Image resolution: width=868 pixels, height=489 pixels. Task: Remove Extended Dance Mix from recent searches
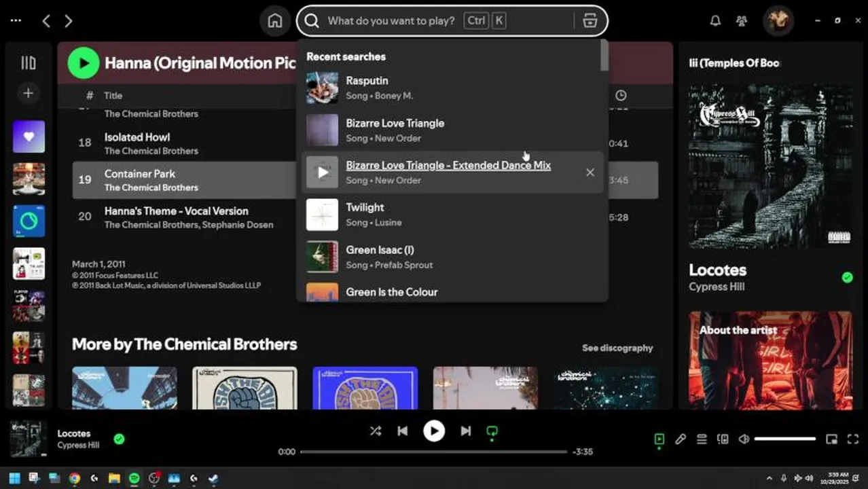click(x=590, y=173)
